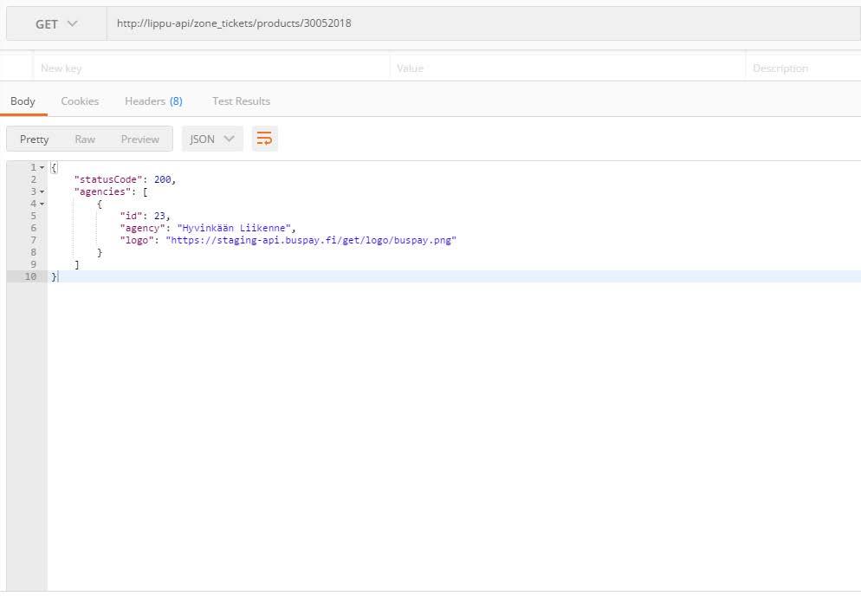861x616 pixels.
Task: Focus the New key input field
Action: tap(211, 68)
